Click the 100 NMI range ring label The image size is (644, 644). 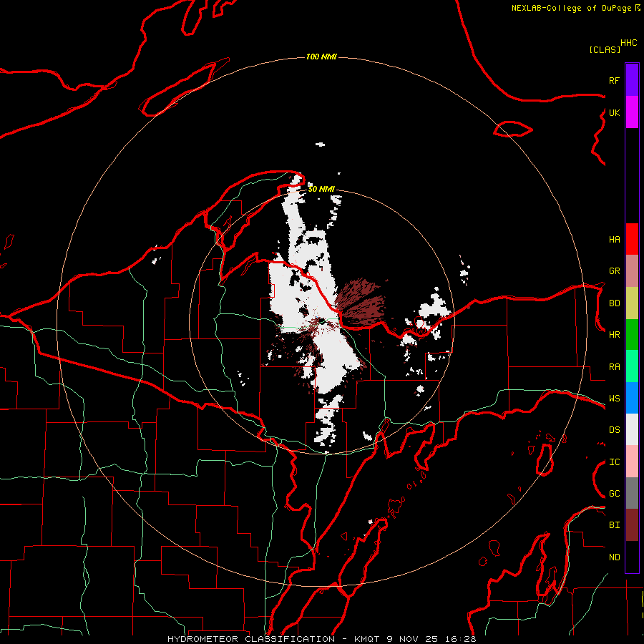321,57
